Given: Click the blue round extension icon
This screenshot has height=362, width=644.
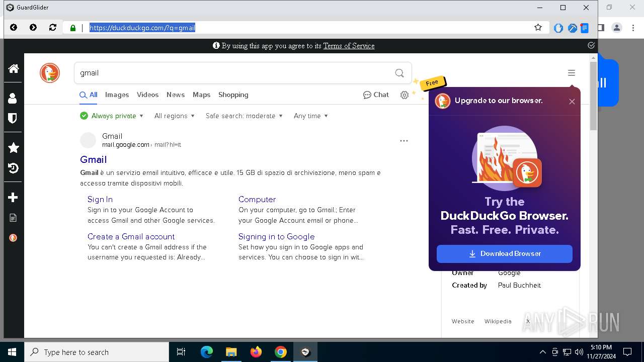Looking at the screenshot, I should coord(572,28).
